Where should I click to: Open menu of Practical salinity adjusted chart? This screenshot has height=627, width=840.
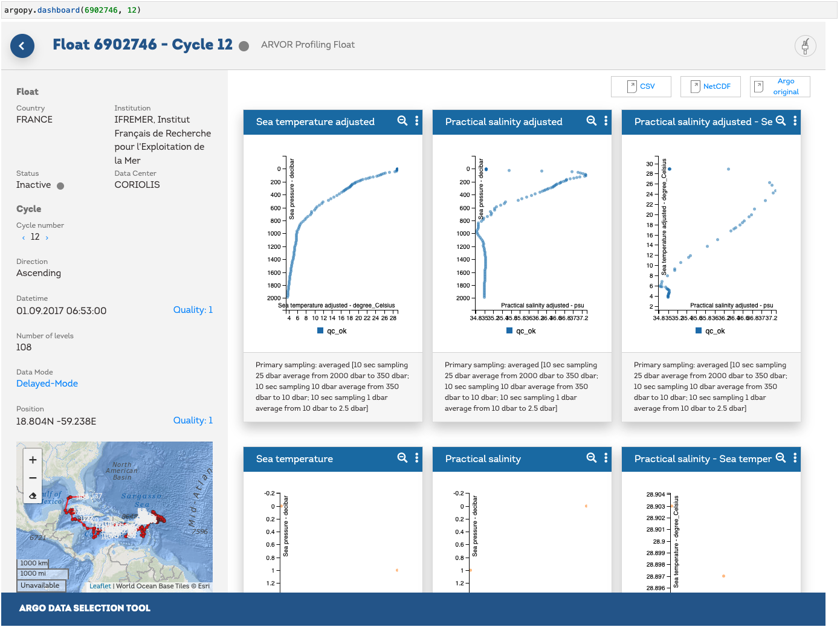606,121
